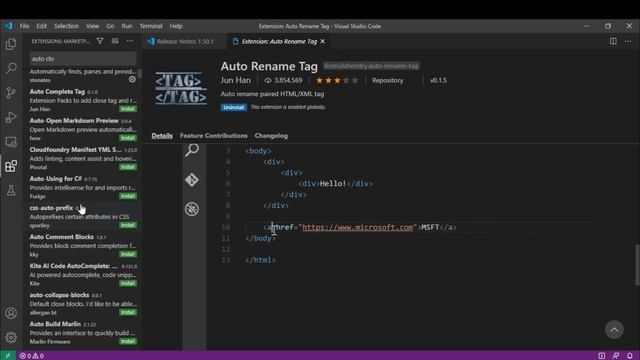Viewport: 640px width, 360px height.
Task: Select css-auto-prefix in results list
Action: click(83, 216)
